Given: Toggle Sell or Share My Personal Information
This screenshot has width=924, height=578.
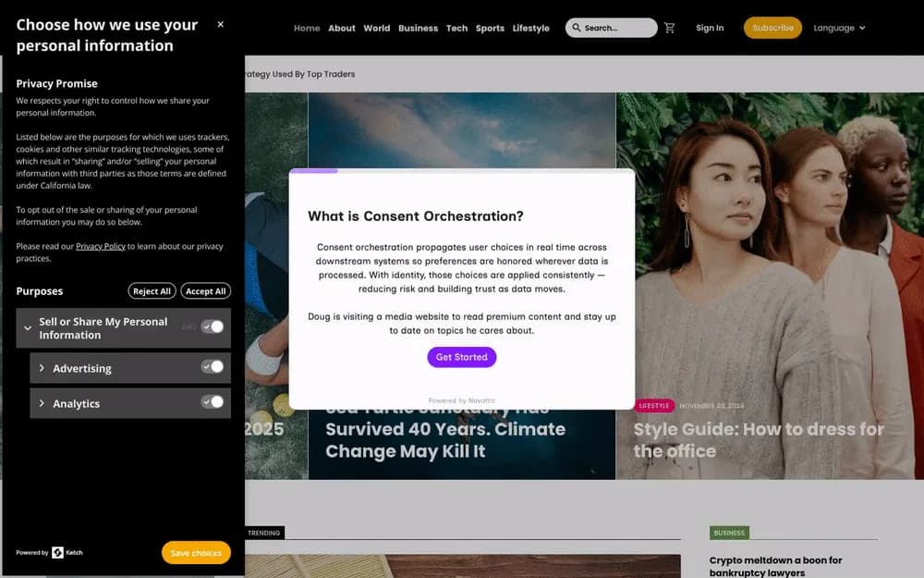Looking at the screenshot, I should coord(213,326).
